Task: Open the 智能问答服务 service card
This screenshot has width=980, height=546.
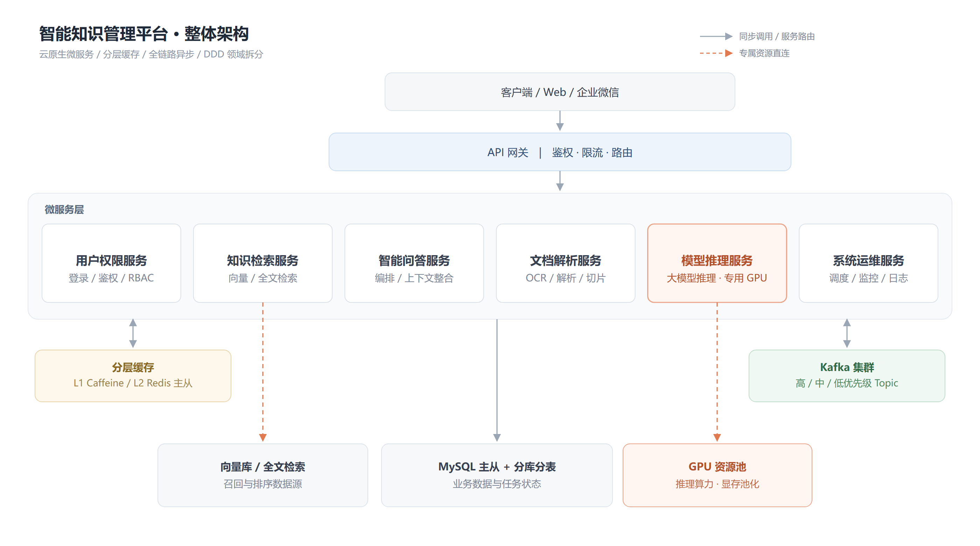Action: tap(414, 263)
